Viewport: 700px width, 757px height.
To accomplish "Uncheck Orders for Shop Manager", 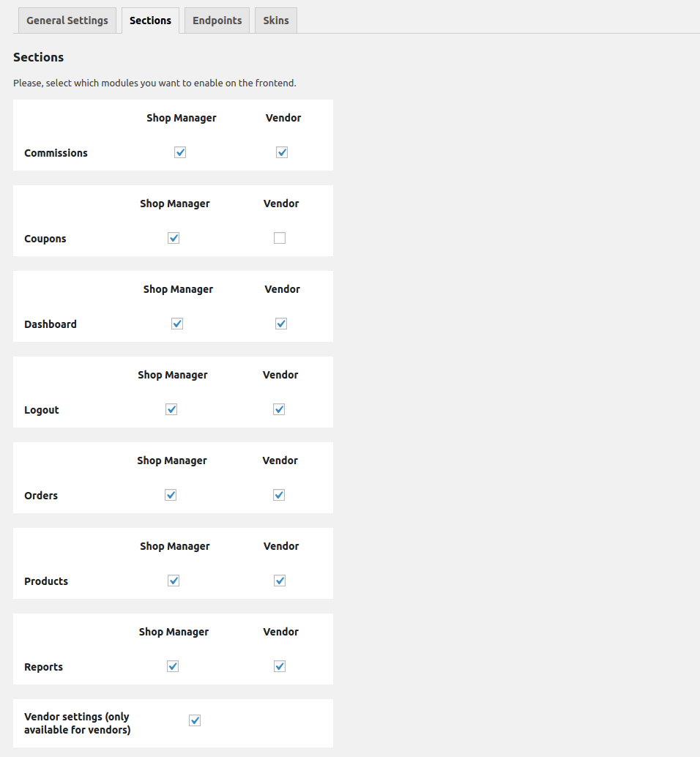I will pyautogui.click(x=171, y=495).
